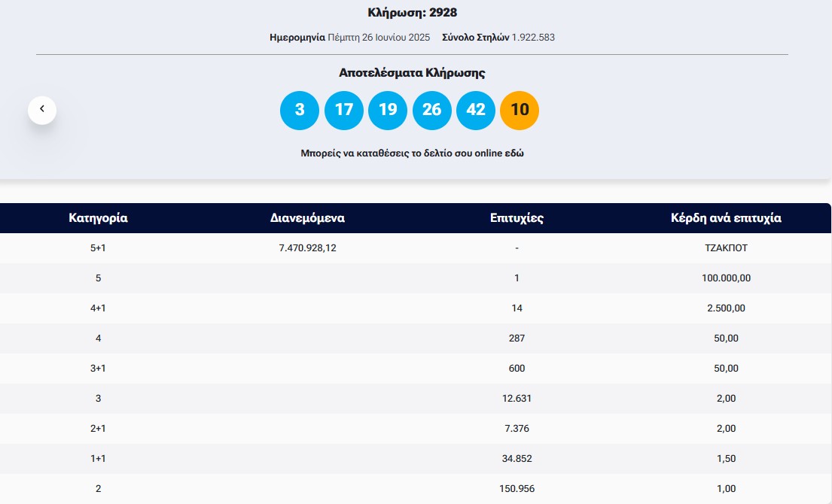The width and height of the screenshot is (832, 504).
Task: Click the 12.631 successes value
Action: pos(517,398)
